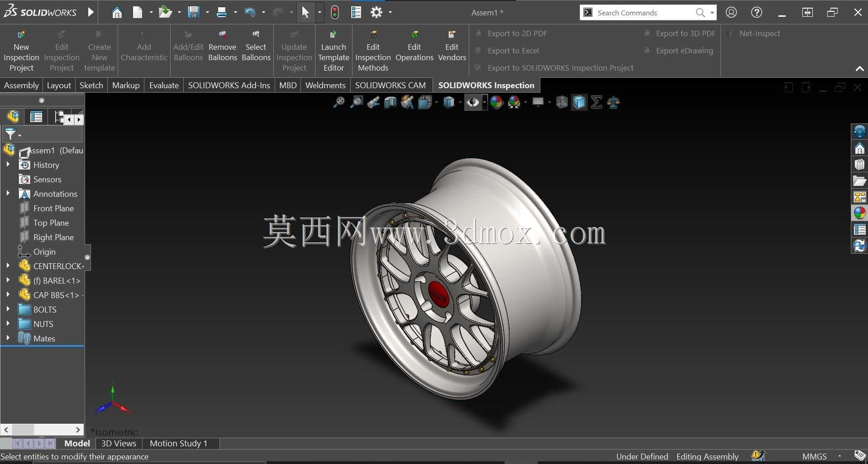Open Design Library in task pane
This screenshot has width=868, height=464.
coord(859,165)
